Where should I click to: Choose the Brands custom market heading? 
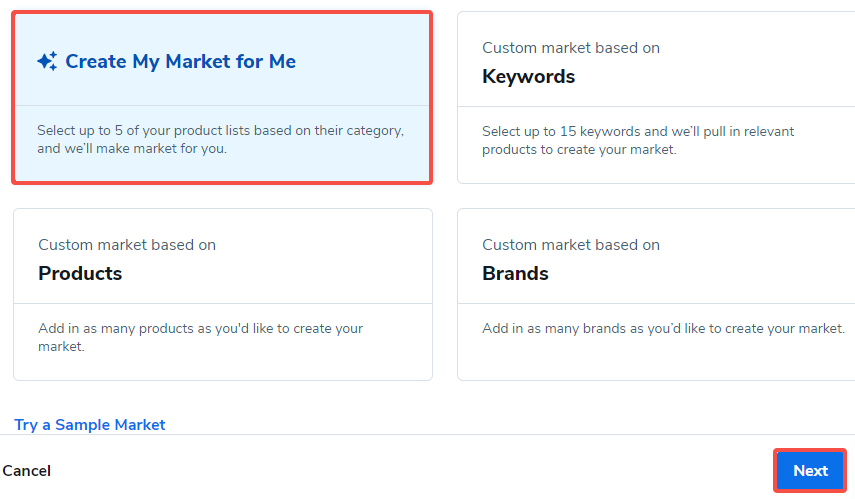coord(515,273)
